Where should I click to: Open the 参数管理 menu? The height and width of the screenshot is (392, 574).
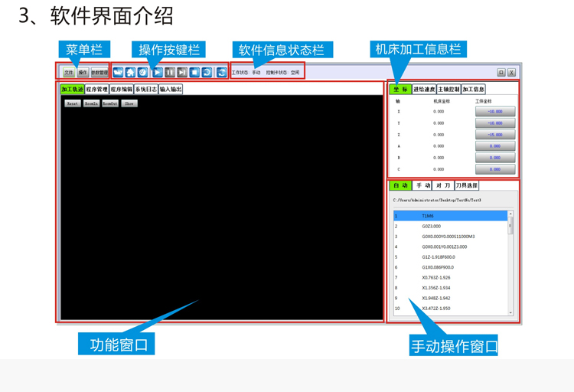pyautogui.click(x=99, y=73)
